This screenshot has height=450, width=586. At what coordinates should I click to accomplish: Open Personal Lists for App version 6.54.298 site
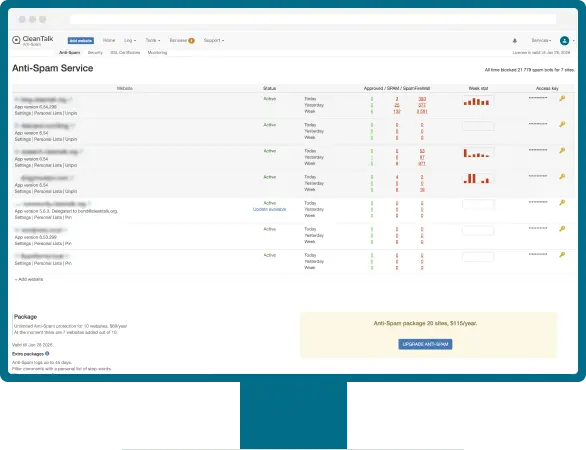48,113
